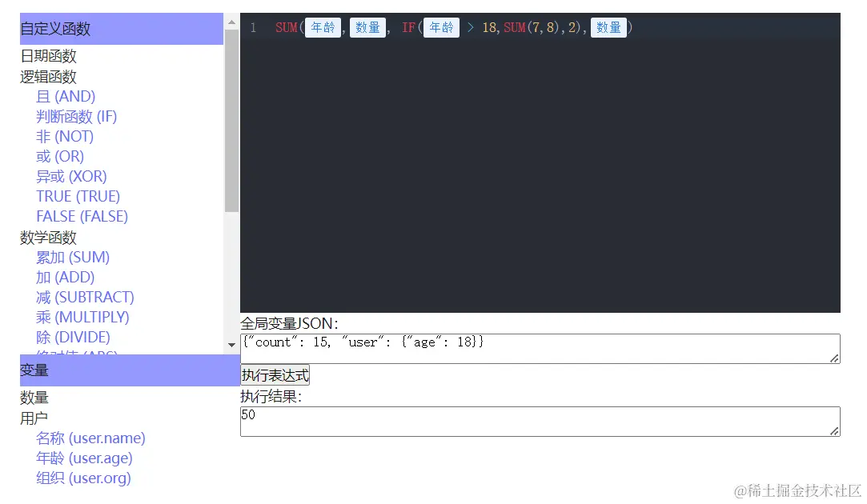
Task: Insert the 异或 (XOR) function
Action: coord(71,176)
